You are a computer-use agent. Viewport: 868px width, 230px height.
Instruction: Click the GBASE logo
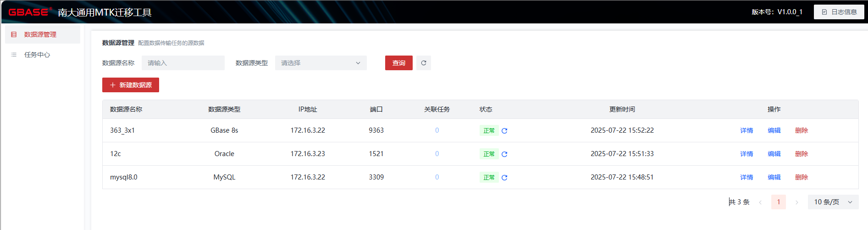point(28,12)
